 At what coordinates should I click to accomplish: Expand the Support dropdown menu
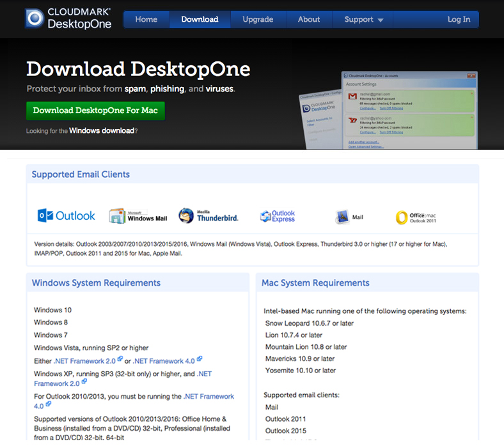[364, 19]
